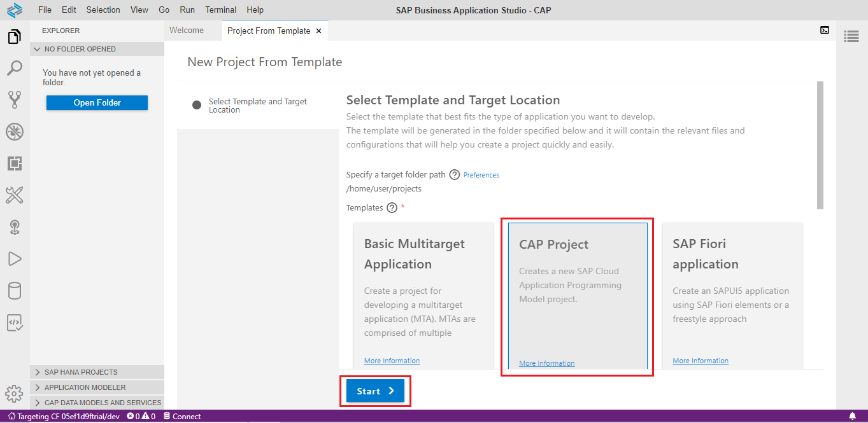
Task: Expand the SAP HANA PROJECTS section
Action: (x=81, y=372)
